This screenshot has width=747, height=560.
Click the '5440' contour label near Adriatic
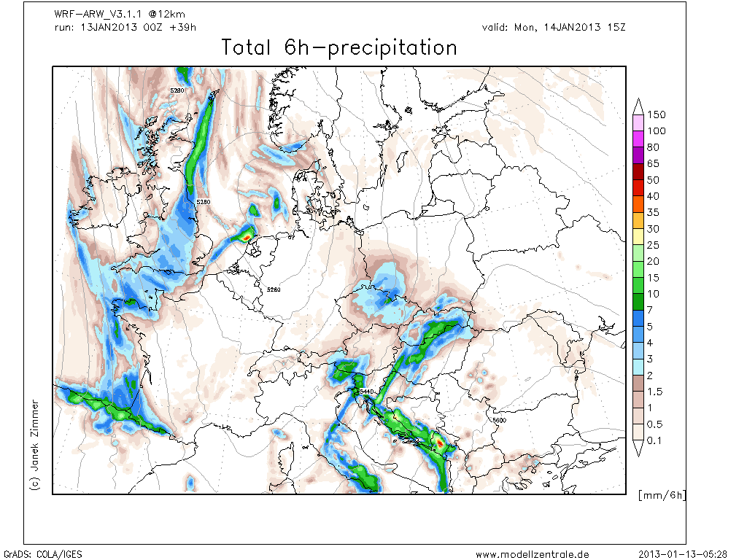367,392
